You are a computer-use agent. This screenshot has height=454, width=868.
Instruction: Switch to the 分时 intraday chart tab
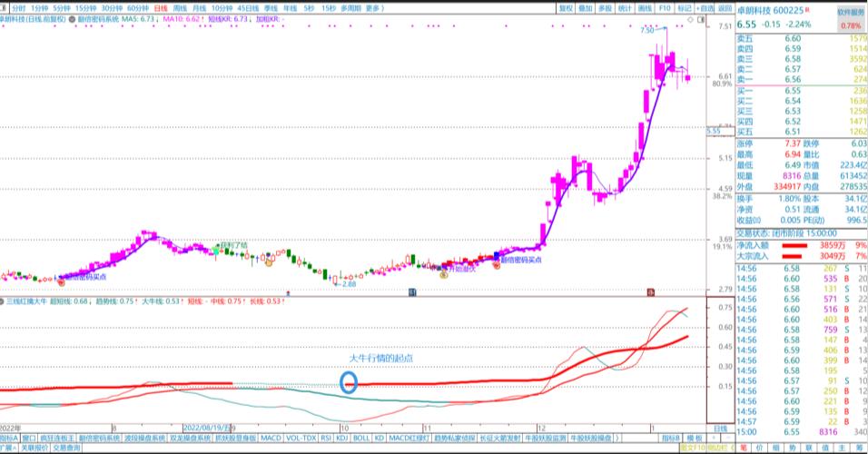click(x=18, y=8)
